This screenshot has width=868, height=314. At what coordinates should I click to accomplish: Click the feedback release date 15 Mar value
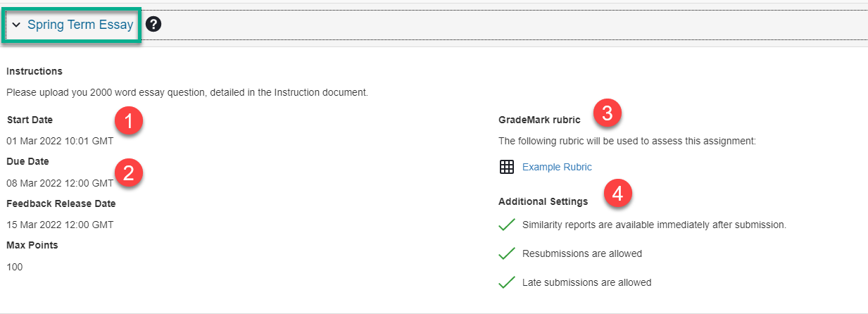tap(60, 225)
